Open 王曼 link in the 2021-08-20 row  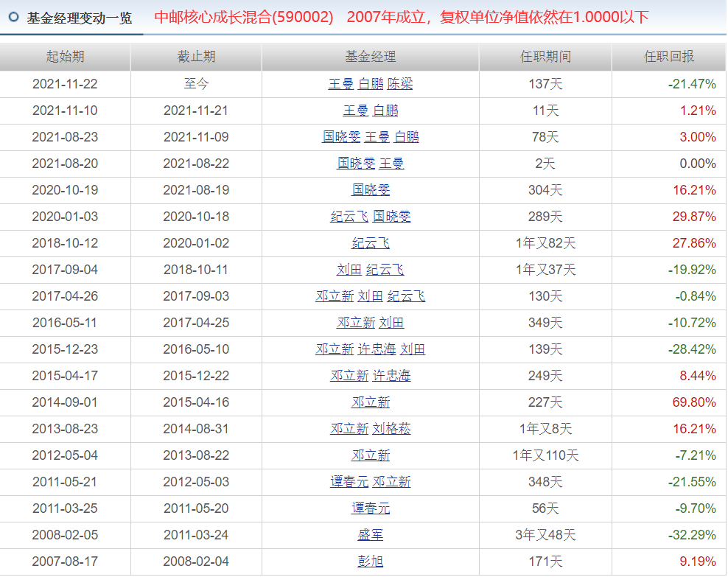[391, 164]
